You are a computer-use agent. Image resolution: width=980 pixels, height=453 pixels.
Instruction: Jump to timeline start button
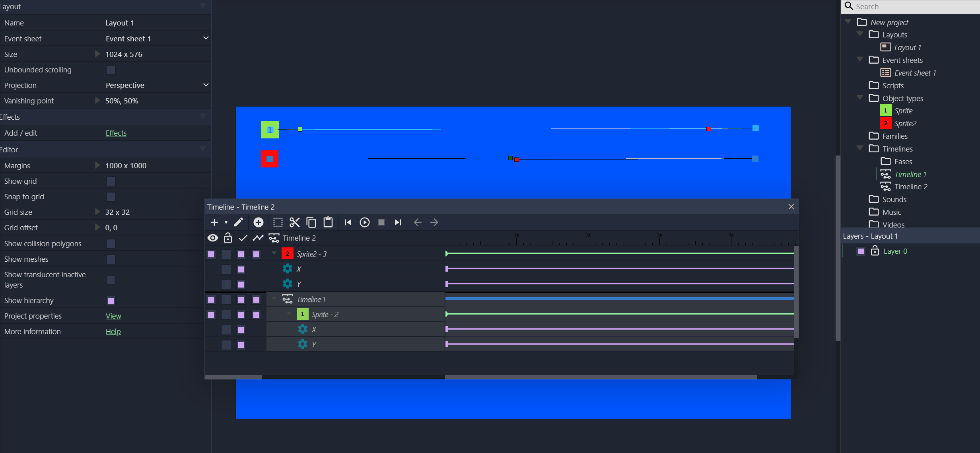click(x=348, y=222)
